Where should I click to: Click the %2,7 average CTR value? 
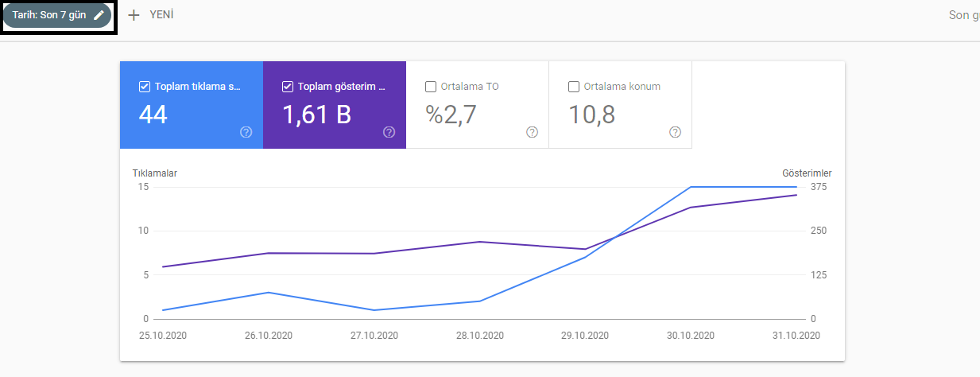451,115
